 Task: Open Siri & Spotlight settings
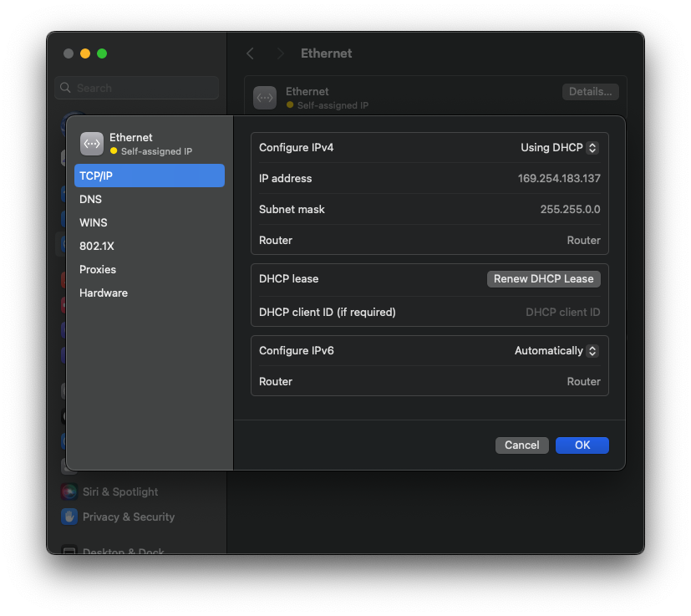pyautogui.click(x=109, y=491)
